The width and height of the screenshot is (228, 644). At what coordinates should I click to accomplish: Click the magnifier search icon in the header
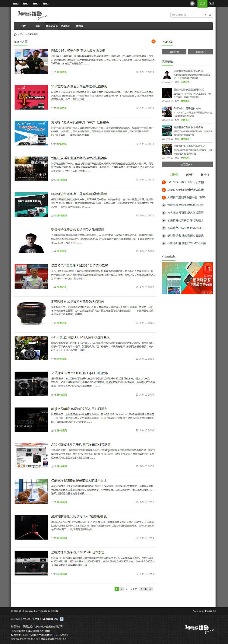coord(210,15)
